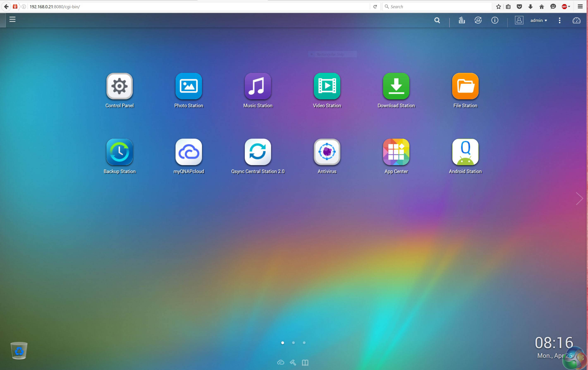Launch the Antivirus app
The image size is (588, 370).
pyautogui.click(x=327, y=152)
